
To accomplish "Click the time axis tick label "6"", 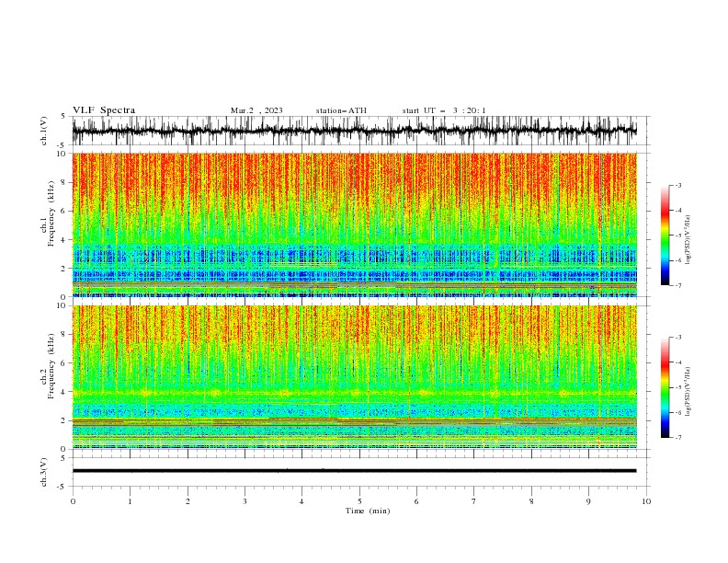I will click(416, 501).
